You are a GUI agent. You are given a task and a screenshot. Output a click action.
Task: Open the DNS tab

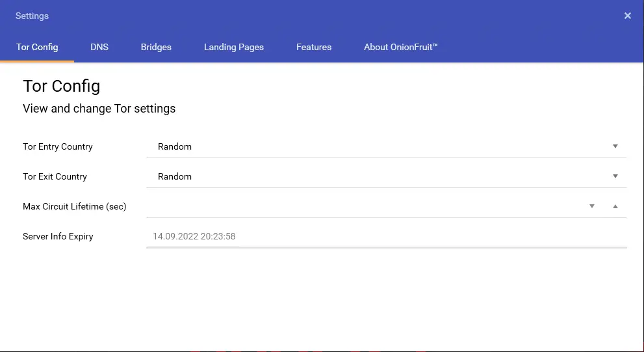99,47
